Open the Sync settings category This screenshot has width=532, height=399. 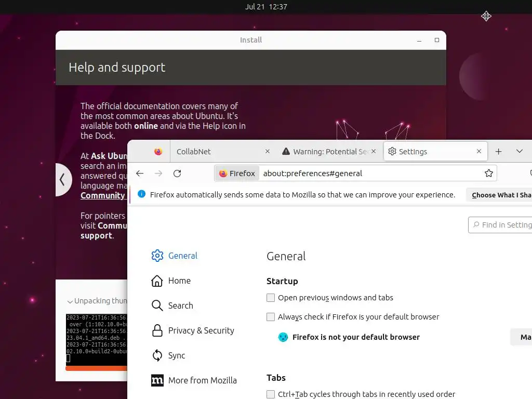click(x=168, y=355)
